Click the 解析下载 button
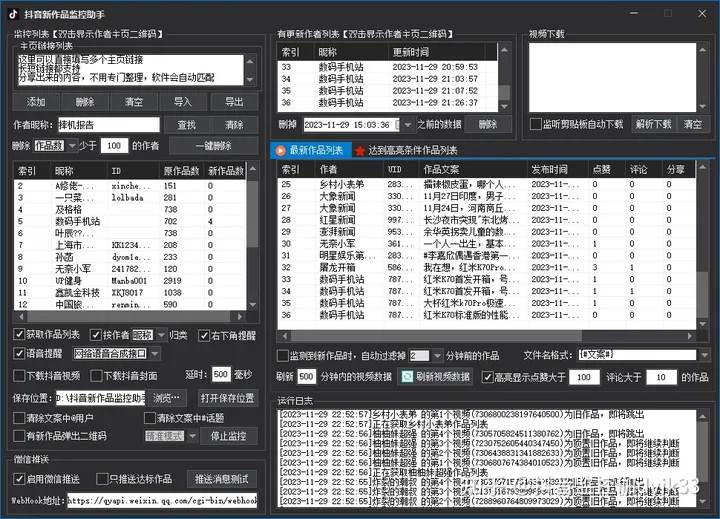Screen dimensions: 720x519 653,124
